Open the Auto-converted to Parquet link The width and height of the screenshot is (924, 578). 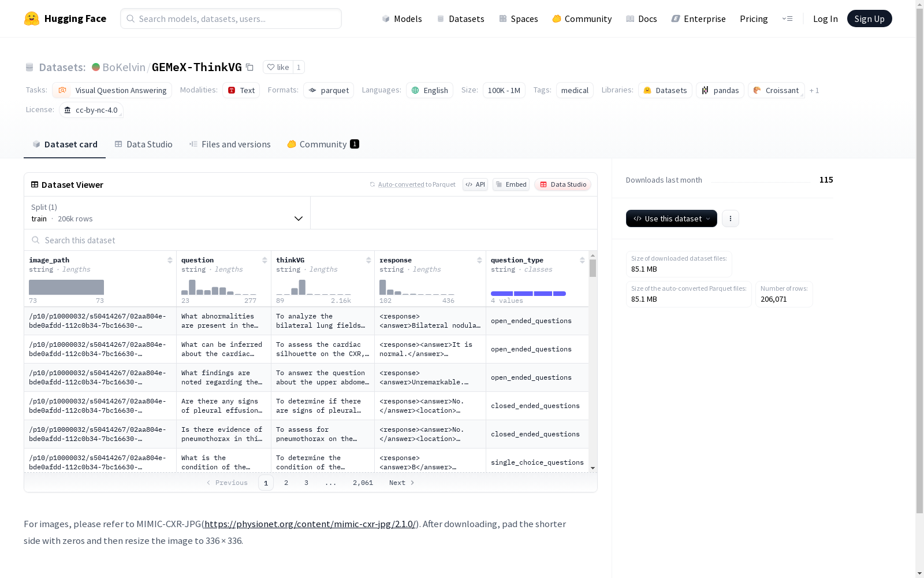412,184
